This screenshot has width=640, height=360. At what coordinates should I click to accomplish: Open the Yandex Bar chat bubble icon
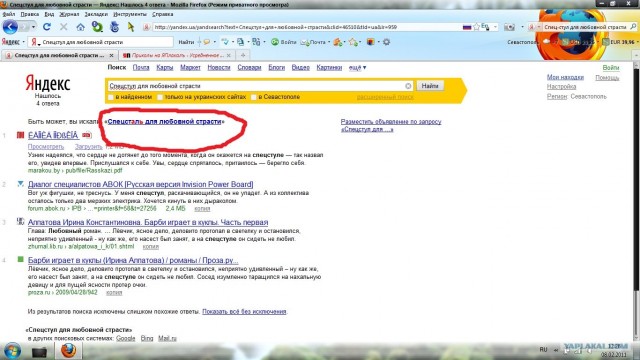[x=207, y=42]
